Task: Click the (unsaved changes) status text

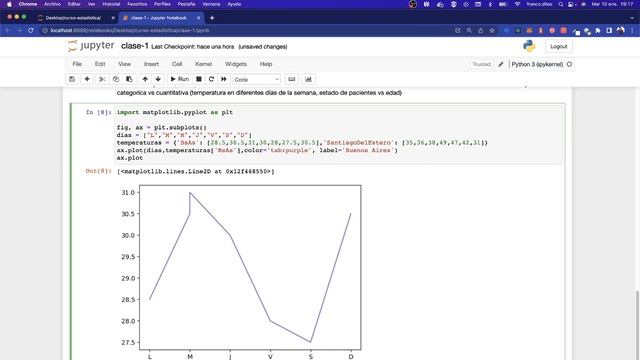Action: pos(262,47)
